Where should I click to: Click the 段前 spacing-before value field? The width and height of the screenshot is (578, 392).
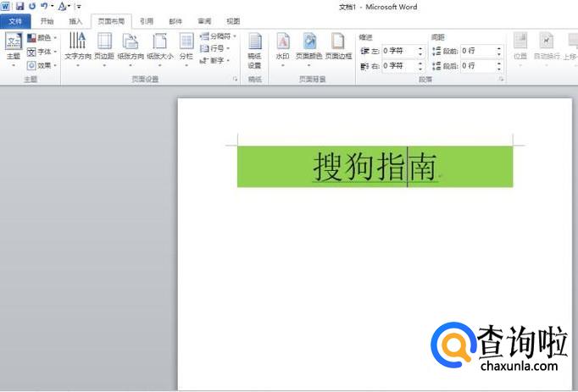[x=478, y=51]
